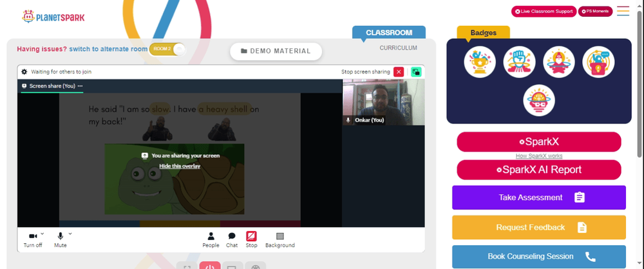Hide this overlay link
The width and height of the screenshot is (644, 269).
point(180,166)
